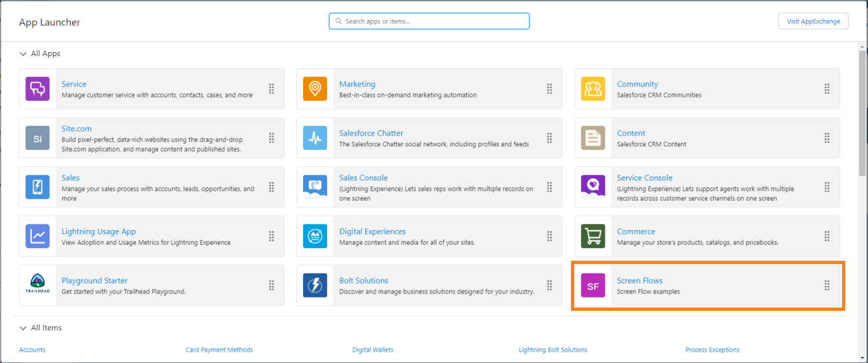Open the Salesforce Chatter link
Screen dimensions: 868x363
371,133
